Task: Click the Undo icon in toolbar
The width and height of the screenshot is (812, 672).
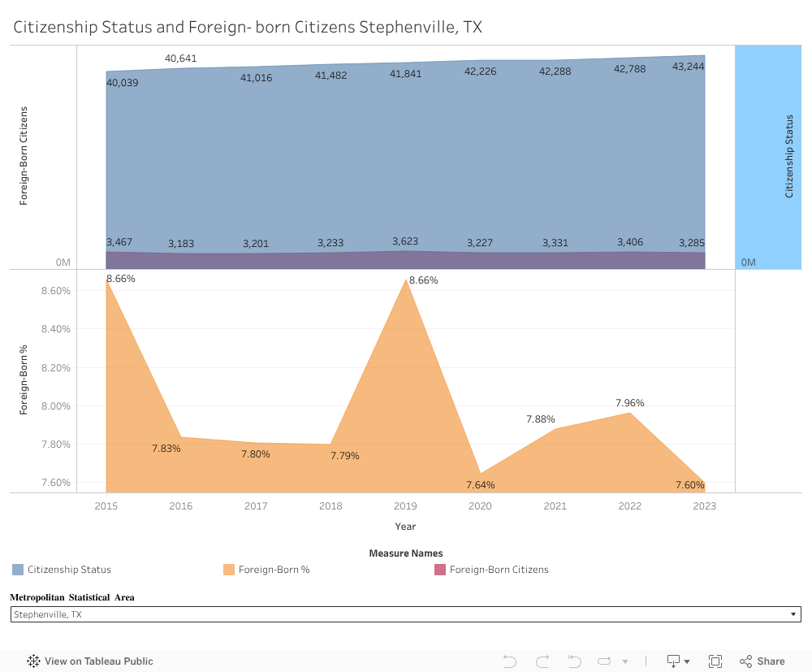Action: 510,661
